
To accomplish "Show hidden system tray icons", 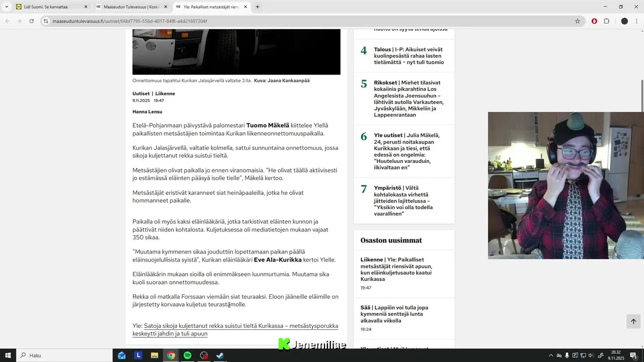I will (x=551, y=355).
